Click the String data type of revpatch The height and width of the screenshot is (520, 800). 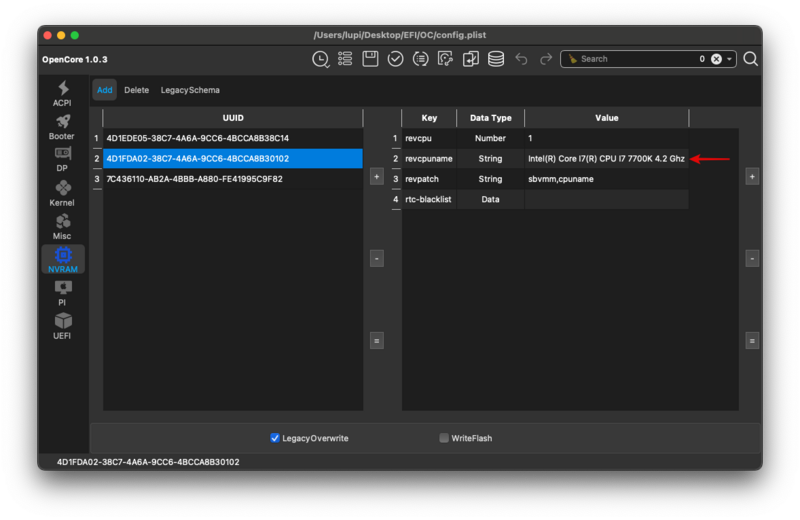click(490, 179)
